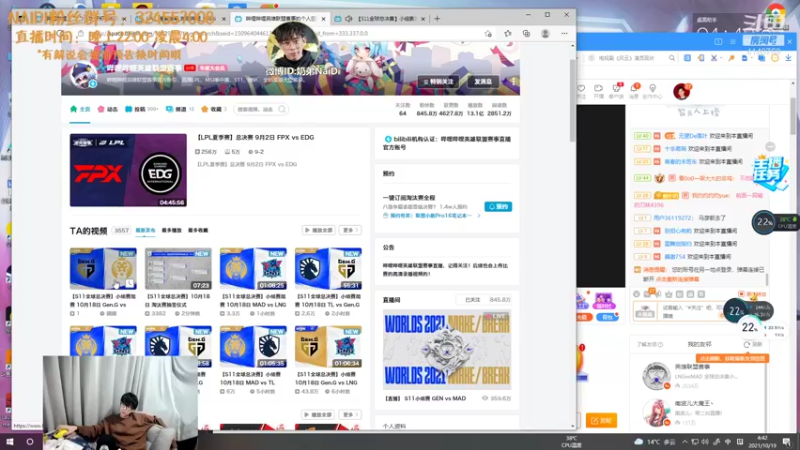Open the 收藏 favorites tab
Screen dimensions: 800x450
[212, 109]
